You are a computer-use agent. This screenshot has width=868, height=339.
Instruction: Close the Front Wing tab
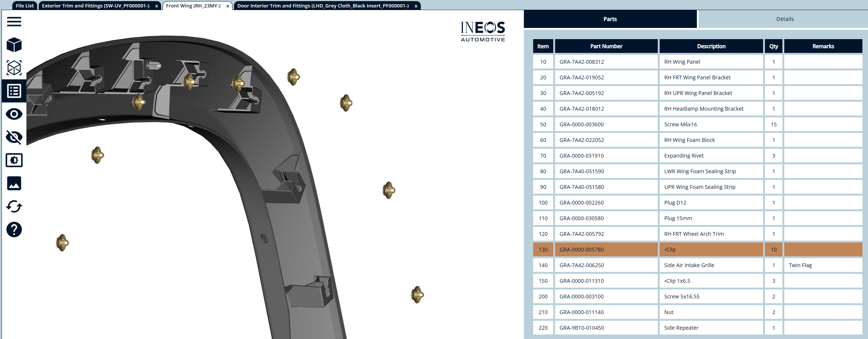pos(228,6)
